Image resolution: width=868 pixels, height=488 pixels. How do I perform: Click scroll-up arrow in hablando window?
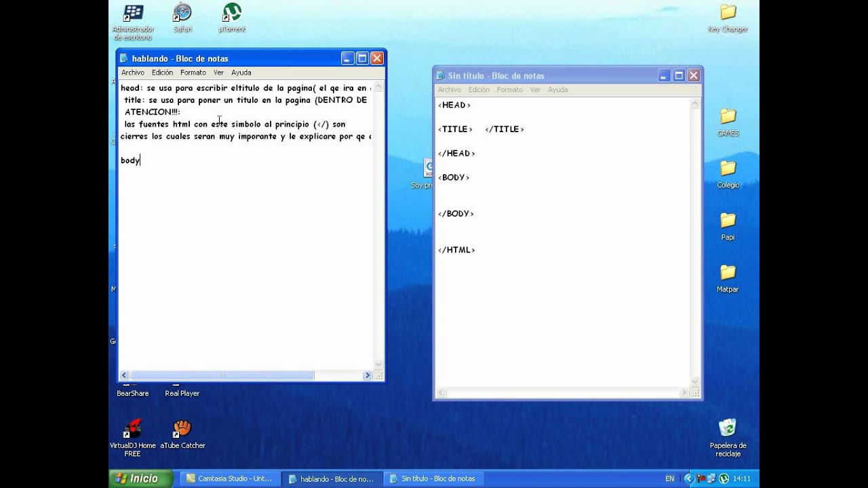379,86
